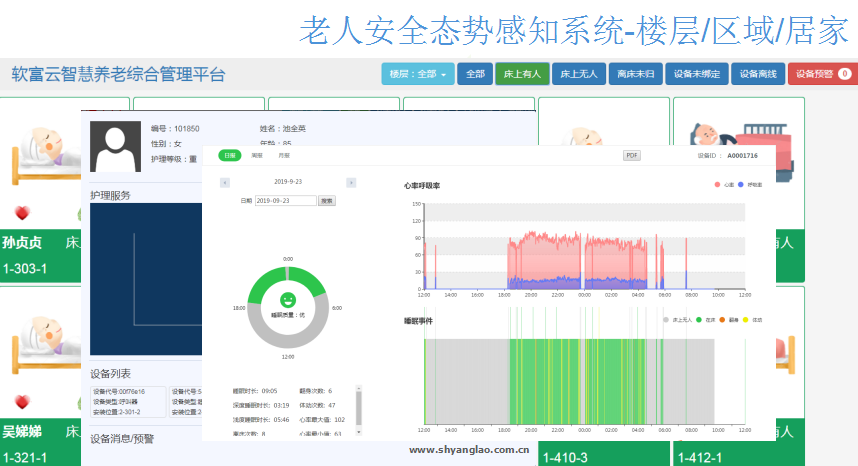The height and width of the screenshot is (466, 858).
Task: Toggle 体动 yellow legend in sleep events
Action: [x=745, y=320]
